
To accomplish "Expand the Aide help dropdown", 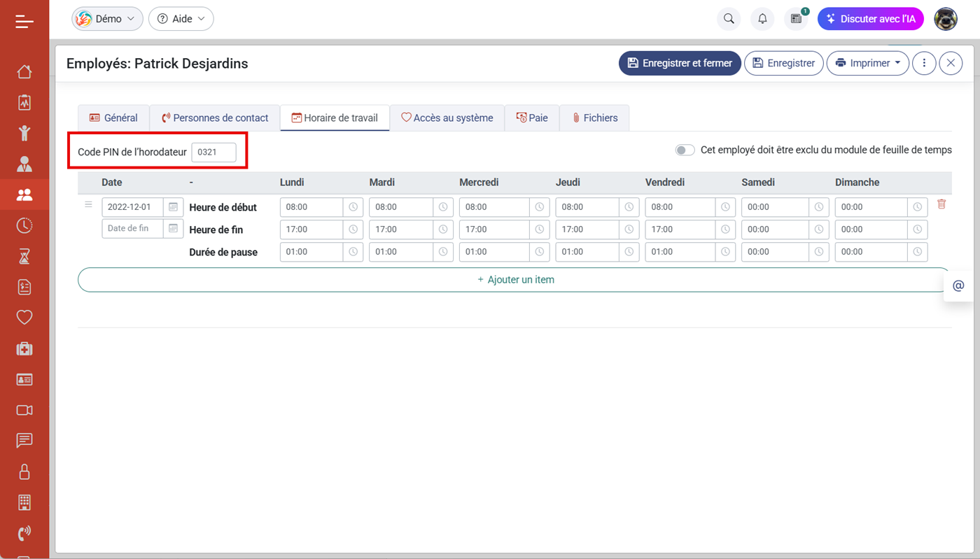I will point(181,19).
